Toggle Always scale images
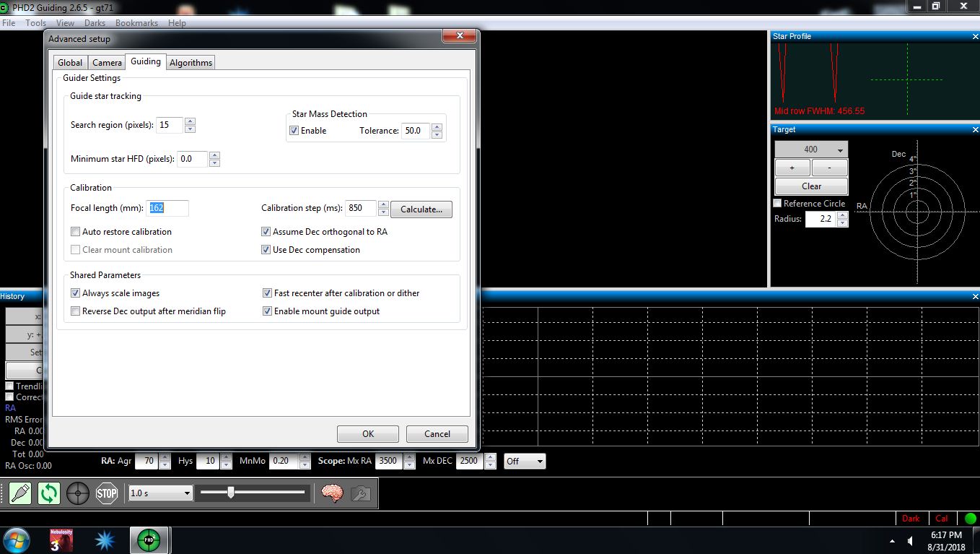Image resolution: width=980 pixels, height=554 pixels. click(76, 293)
